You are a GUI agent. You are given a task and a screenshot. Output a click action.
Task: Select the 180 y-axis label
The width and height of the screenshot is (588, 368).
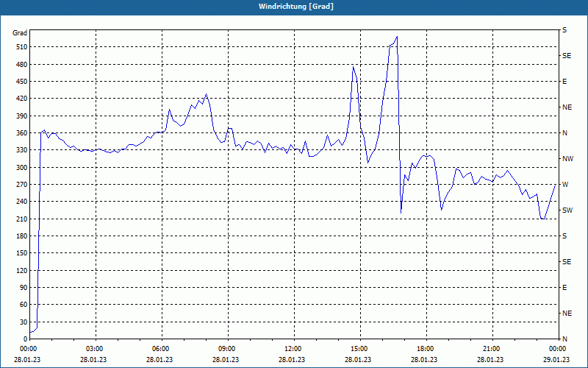[x=22, y=236]
